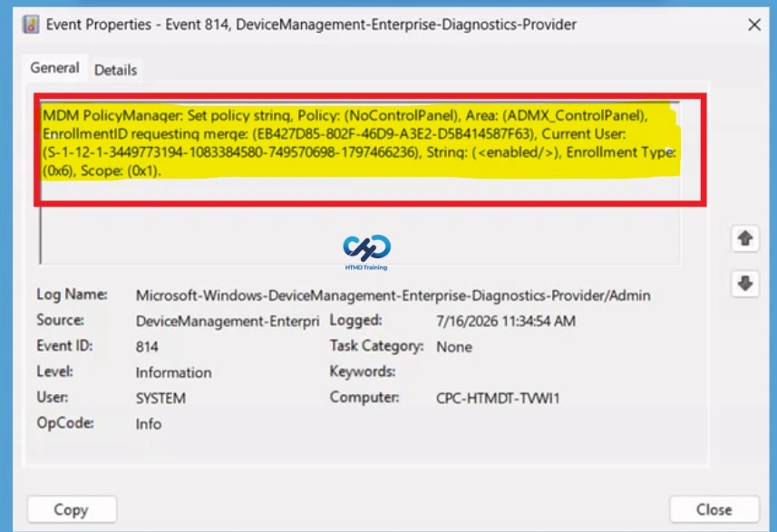Click the Keywords label
The height and width of the screenshot is (532, 777).
pyautogui.click(x=363, y=372)
